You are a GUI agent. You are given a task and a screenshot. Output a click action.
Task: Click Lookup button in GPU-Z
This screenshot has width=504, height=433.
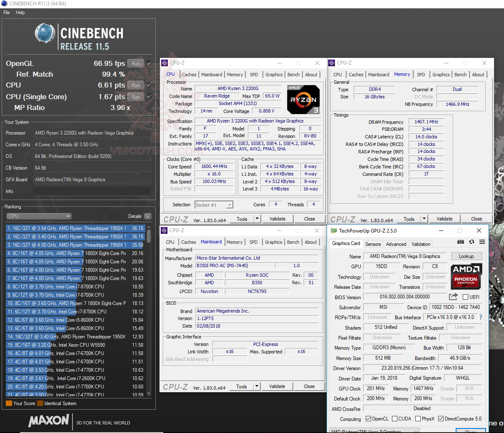pyautogui.click(x=467, y=256)
